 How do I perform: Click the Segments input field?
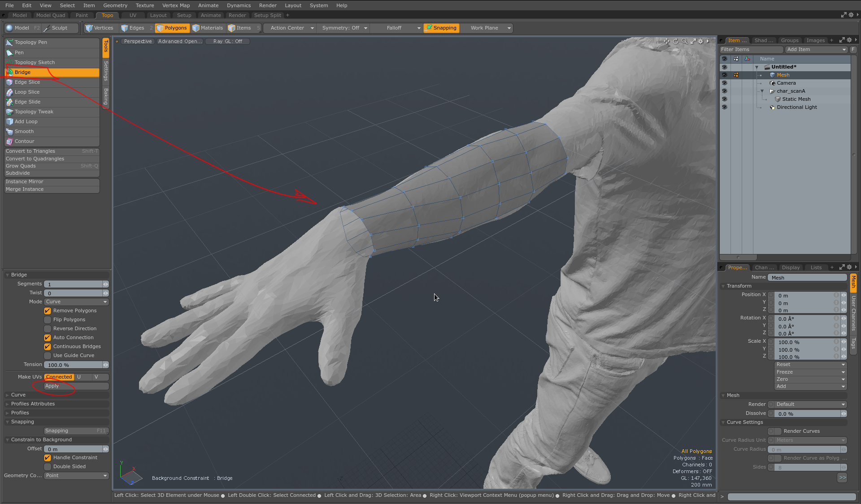point(74,284)
